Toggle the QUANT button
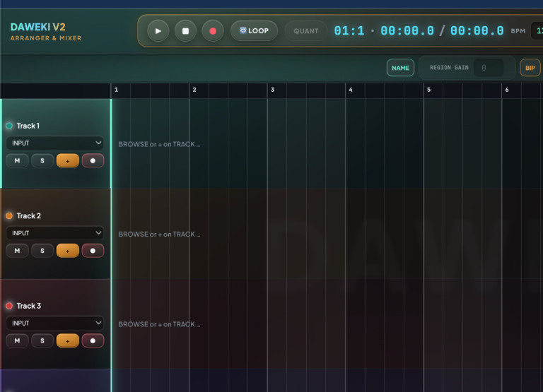The width and height of the screenshot is (543, 392). point(305,31)
